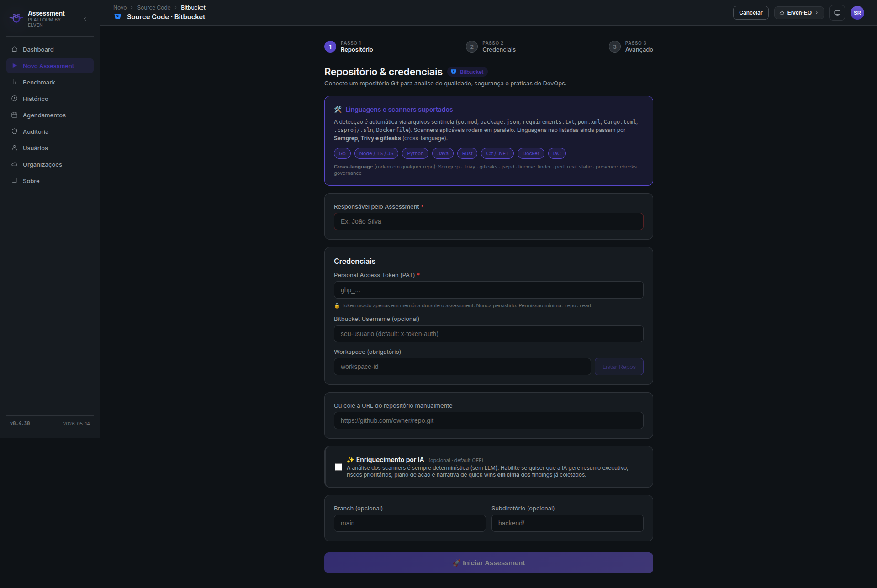Focus the Personal Access Token field
The width and height of the screenshot is (877, 588).
pos(488,290)
